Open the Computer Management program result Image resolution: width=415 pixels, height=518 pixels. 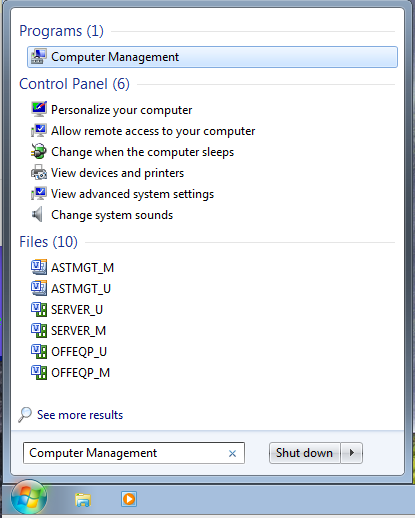coord(212,57)
